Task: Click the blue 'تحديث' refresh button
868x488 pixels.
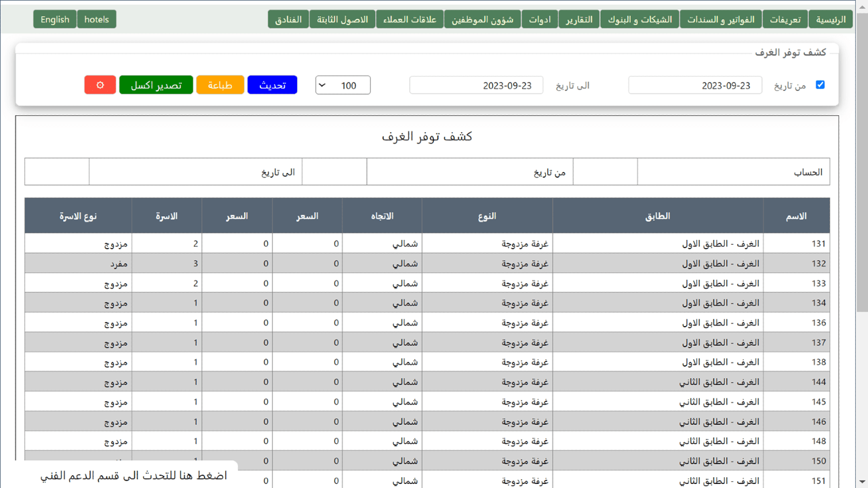Action: click(x=272, y=85)
